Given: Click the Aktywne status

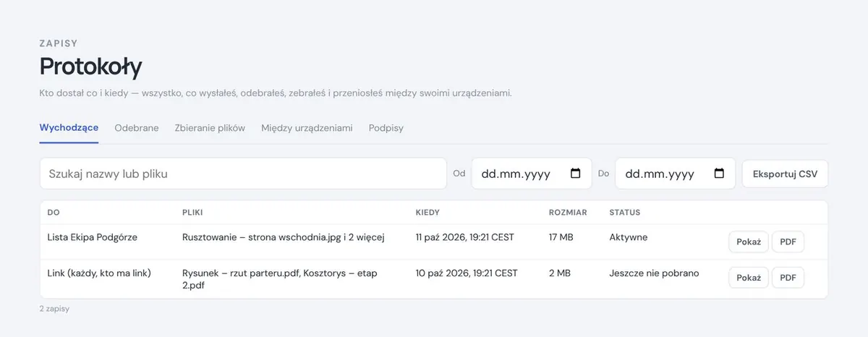Looking at the screenshot, I should [629, 237].
